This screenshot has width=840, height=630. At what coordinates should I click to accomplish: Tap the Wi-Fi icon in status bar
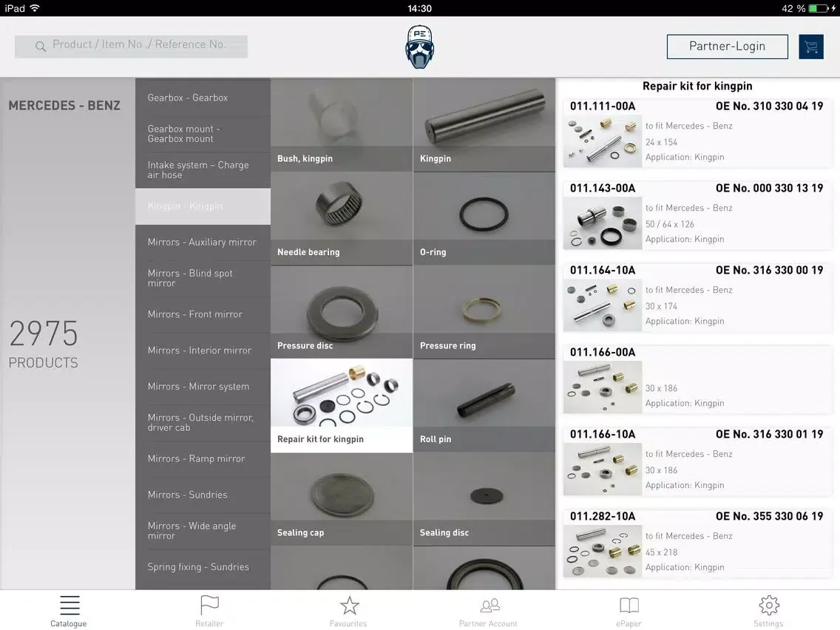(35, 8)
